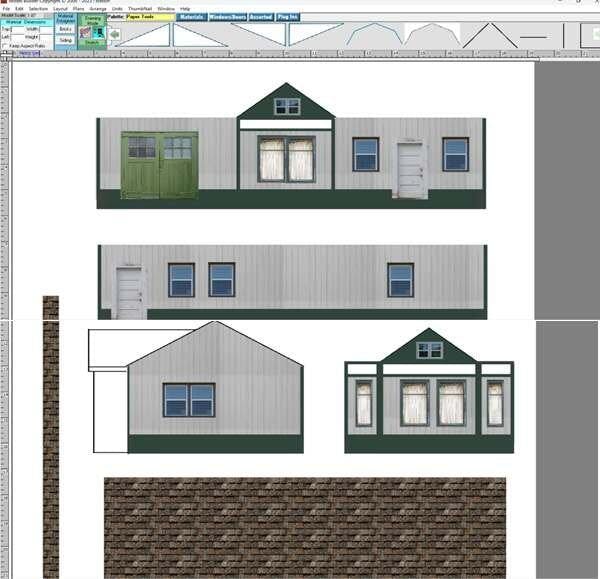Switch to the Windows/Doors tab

[226, 17]
